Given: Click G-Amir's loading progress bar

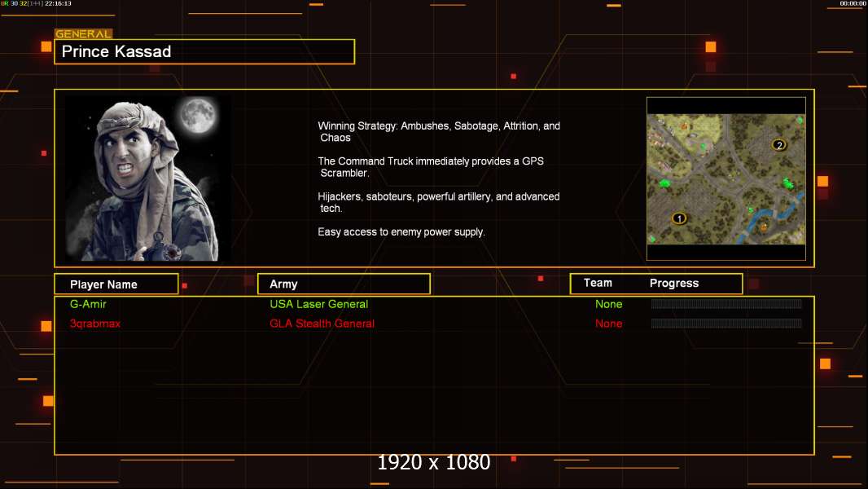Looking at the screenshot, I should [x=726, y=303].
